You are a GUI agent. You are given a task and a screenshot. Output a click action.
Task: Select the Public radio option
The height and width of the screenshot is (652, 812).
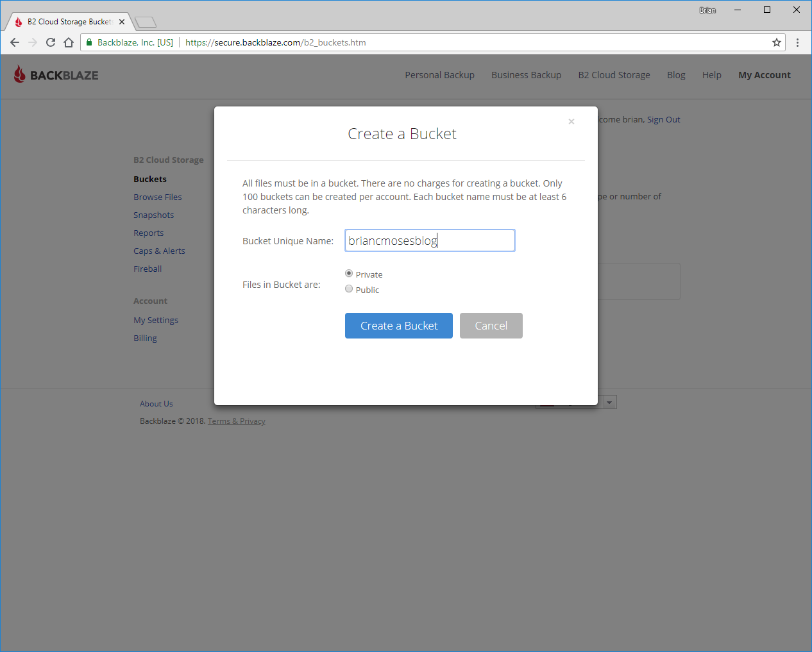[x=349, y=289]
